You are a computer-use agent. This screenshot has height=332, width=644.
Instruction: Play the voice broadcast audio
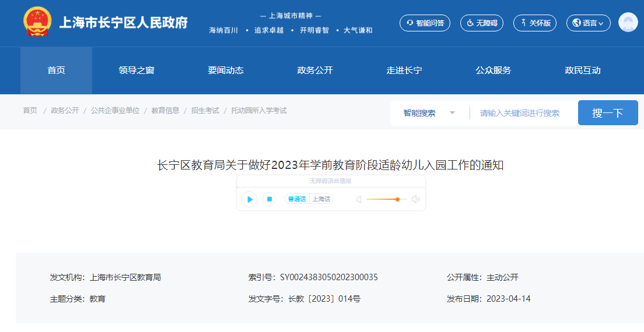(250, 199)
